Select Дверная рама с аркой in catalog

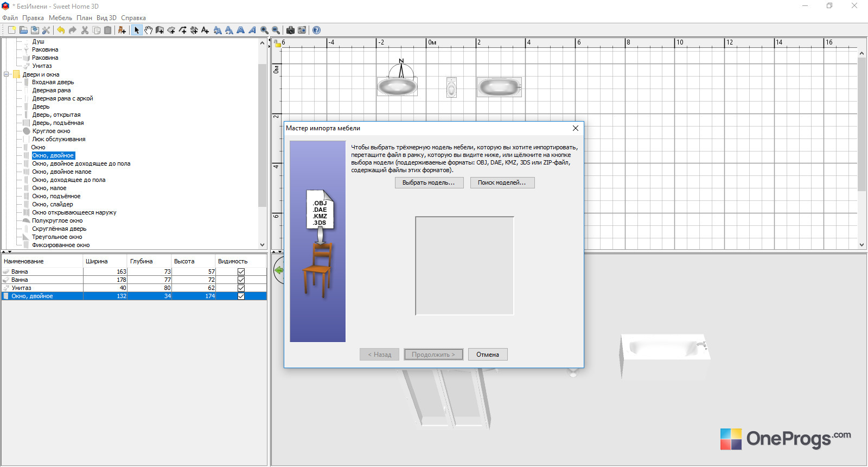62,99
